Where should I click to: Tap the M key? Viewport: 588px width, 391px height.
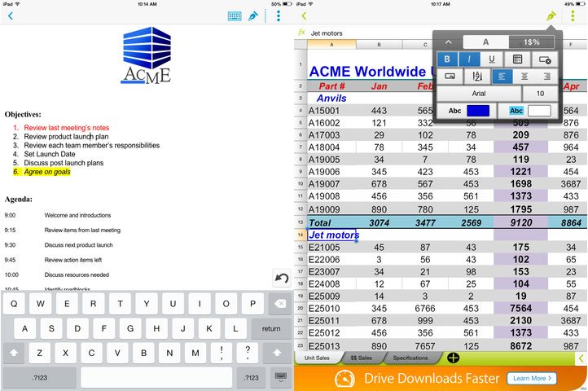click(195, 353)
